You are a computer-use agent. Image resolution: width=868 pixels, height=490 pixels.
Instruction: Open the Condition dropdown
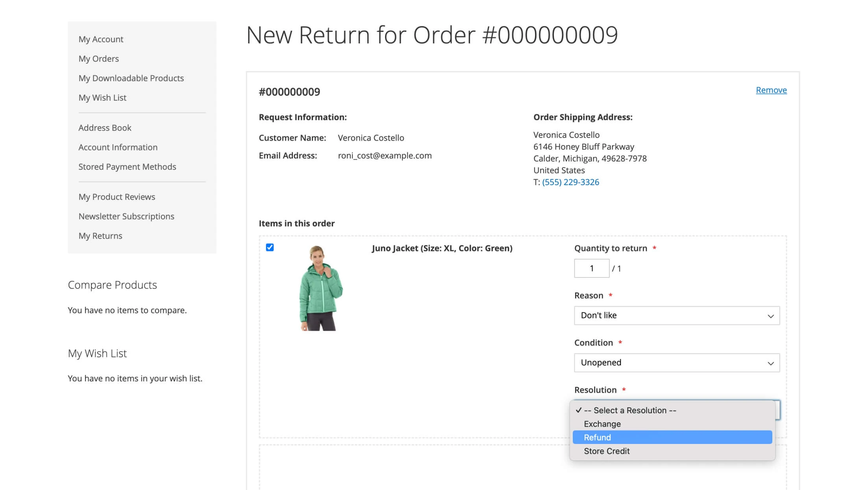[676, 362]
